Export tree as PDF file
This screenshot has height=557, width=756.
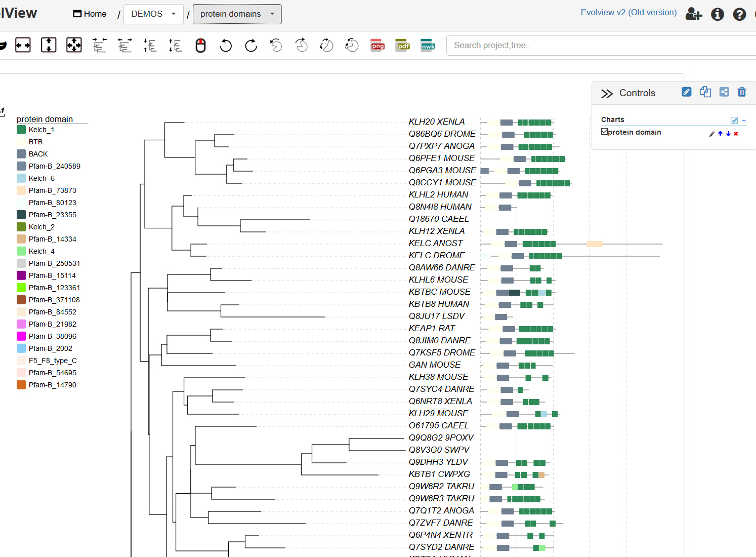coord(403,46)
